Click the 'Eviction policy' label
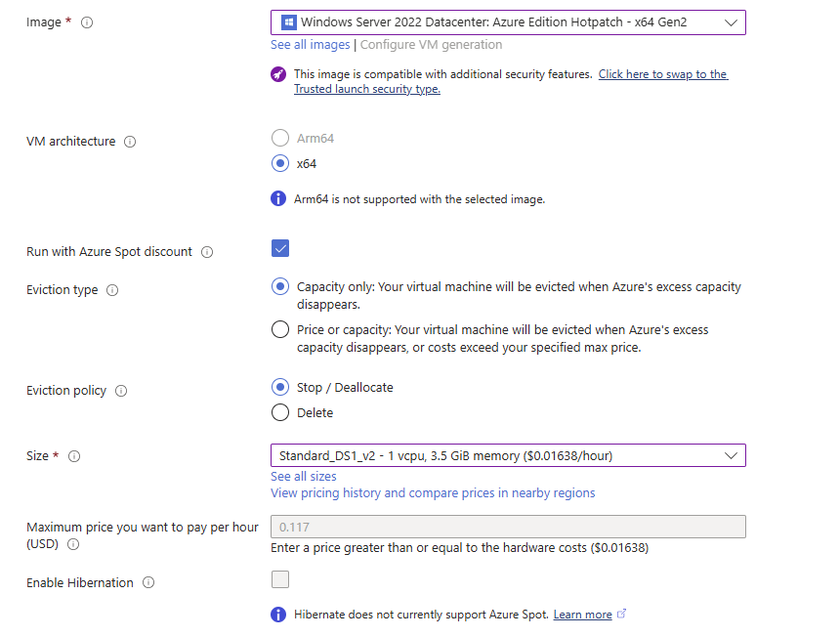This screenshot has height=637, width=840. pyautogui.click(x=66, y=391)
